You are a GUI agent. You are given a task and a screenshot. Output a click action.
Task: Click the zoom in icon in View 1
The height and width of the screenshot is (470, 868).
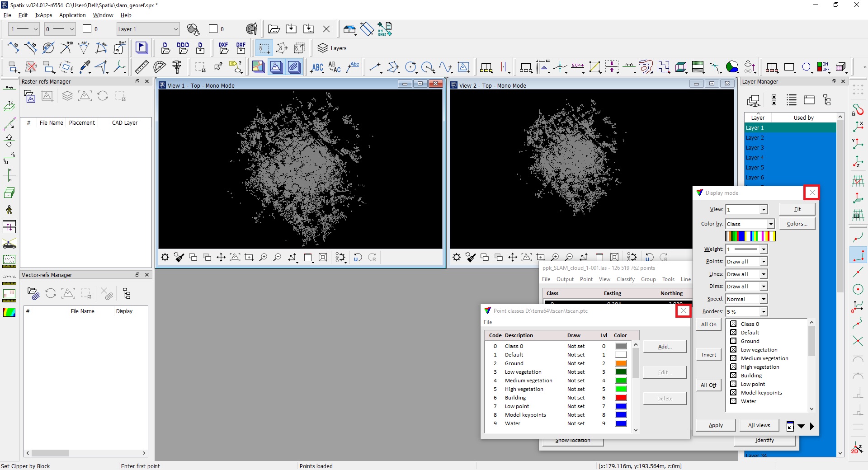coord(264,258)
